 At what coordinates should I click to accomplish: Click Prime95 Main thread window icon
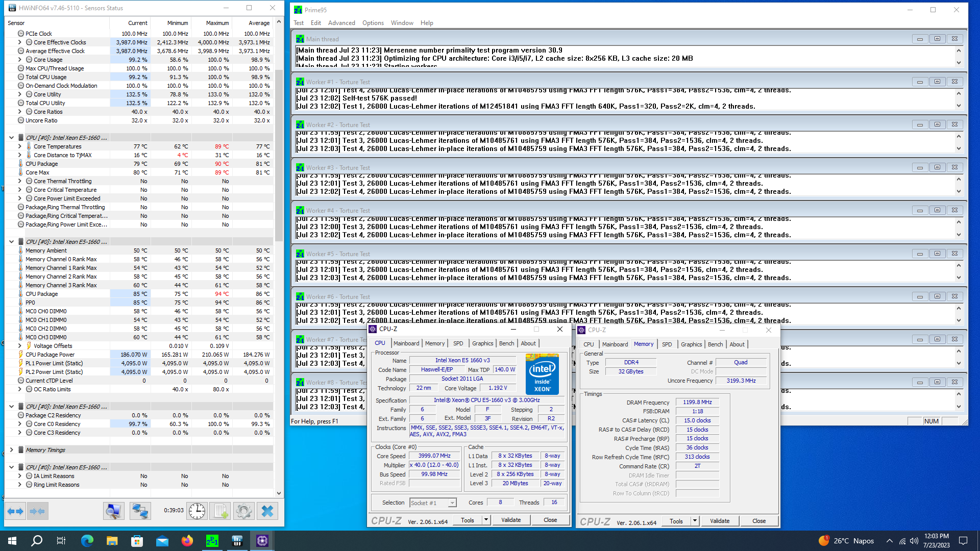pyautogui.click(x=300, y=39)
